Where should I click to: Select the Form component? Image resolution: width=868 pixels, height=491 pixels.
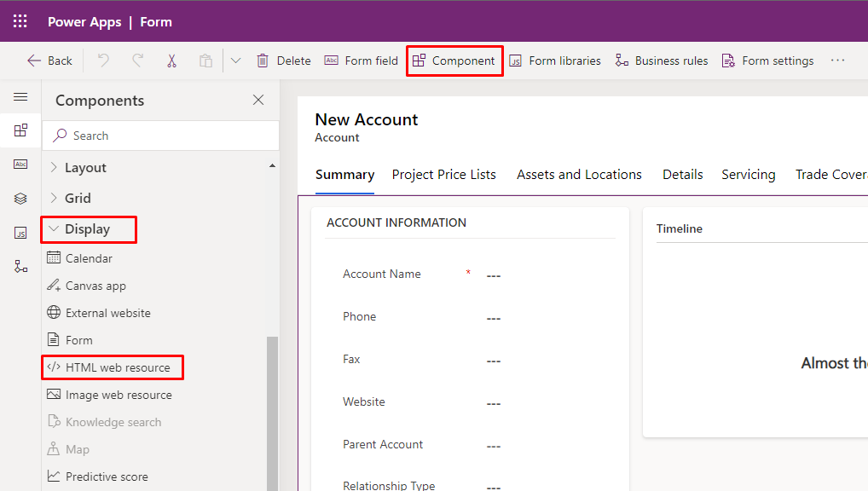coord(70,340)
